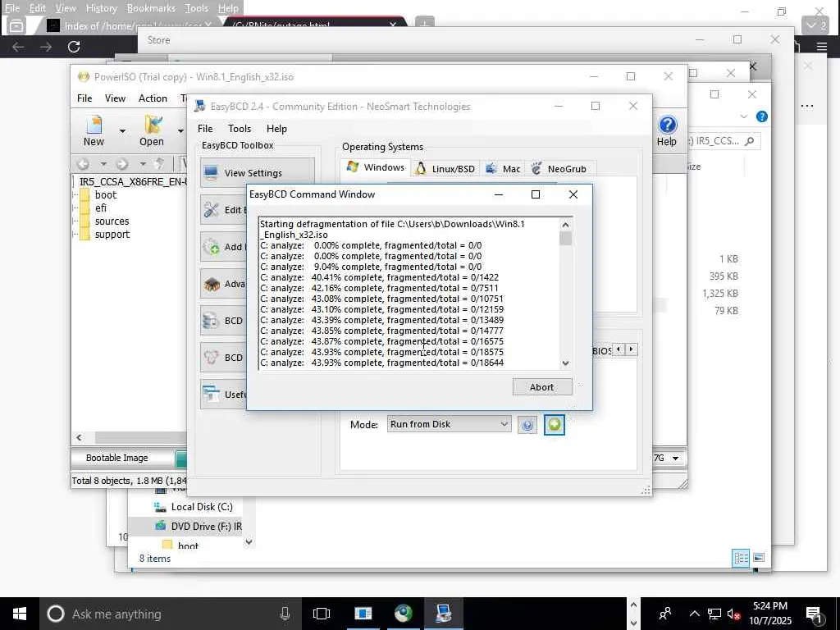Click the green add entry button beside Mode

[554, 425]
